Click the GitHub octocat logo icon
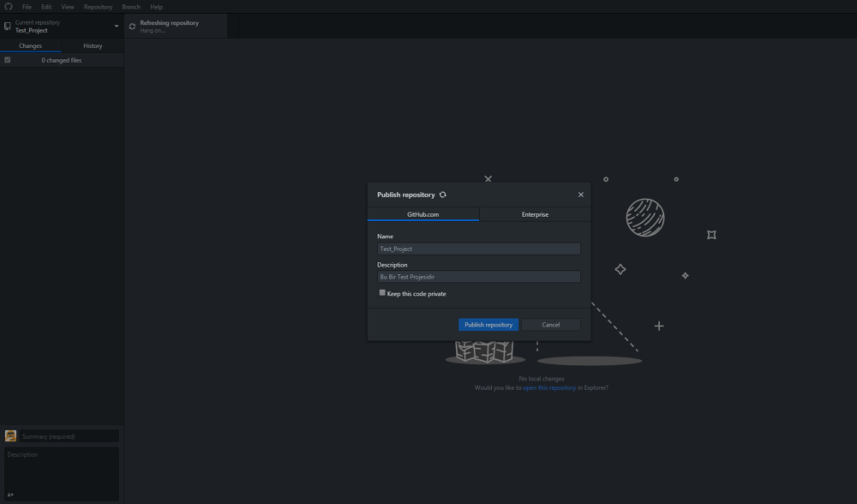 (x=8, y=6)
